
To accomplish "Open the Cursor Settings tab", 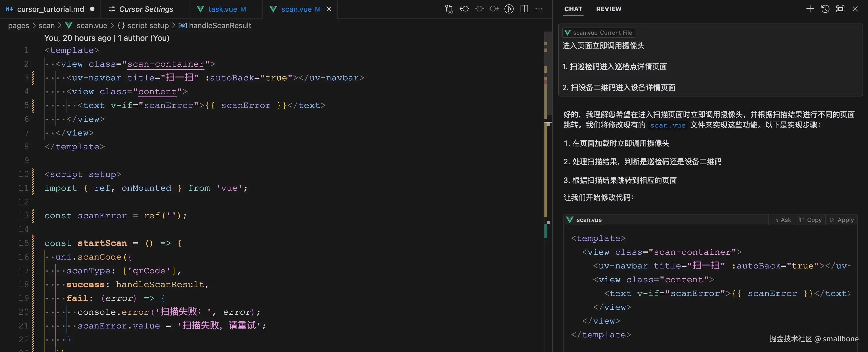I will coord(146,9).
